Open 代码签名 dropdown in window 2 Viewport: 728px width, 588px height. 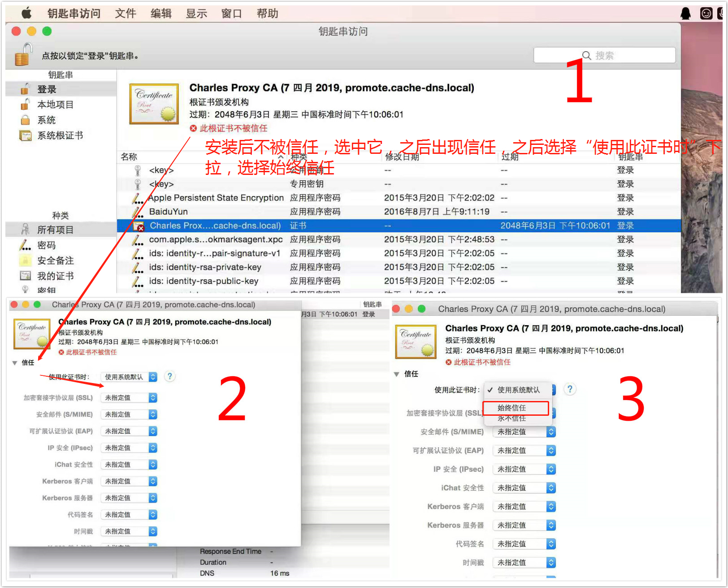129,514
